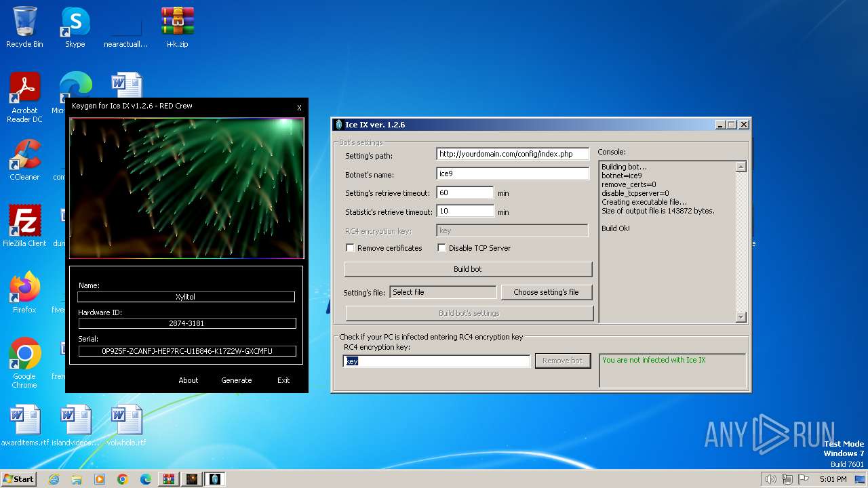Launch Firefox from the desktop icon
The image size is (868, 488).
click(24, 292)
